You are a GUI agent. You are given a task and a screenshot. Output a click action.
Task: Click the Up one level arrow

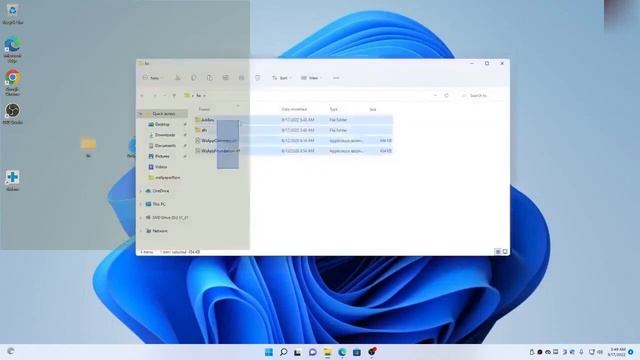tap(174, 96)
